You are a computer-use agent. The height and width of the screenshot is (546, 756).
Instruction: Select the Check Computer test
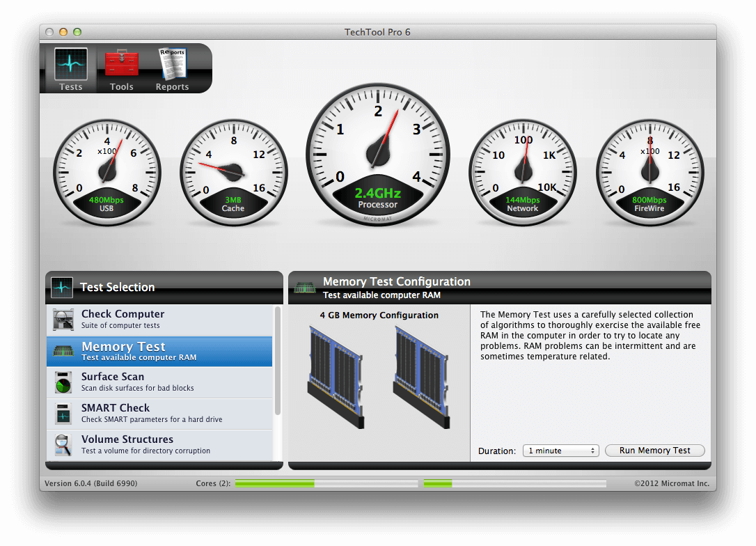(159, 319)
